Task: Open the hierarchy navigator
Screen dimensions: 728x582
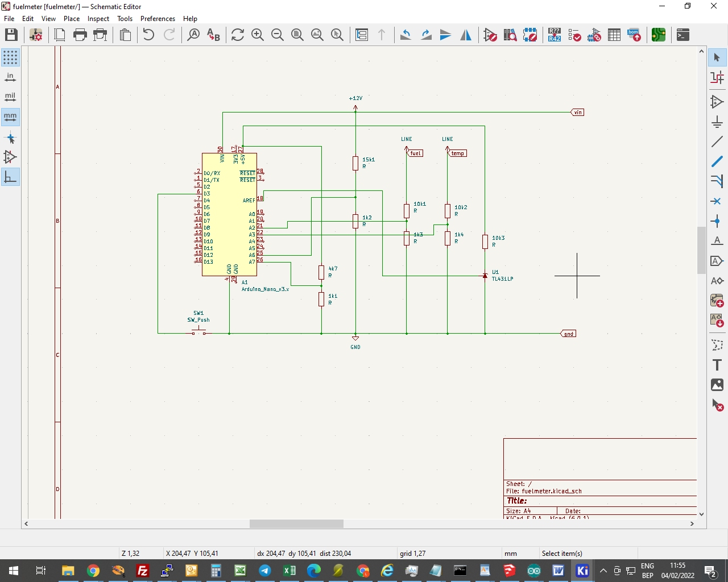Action: pyautogui.click(x=362, y=35)
